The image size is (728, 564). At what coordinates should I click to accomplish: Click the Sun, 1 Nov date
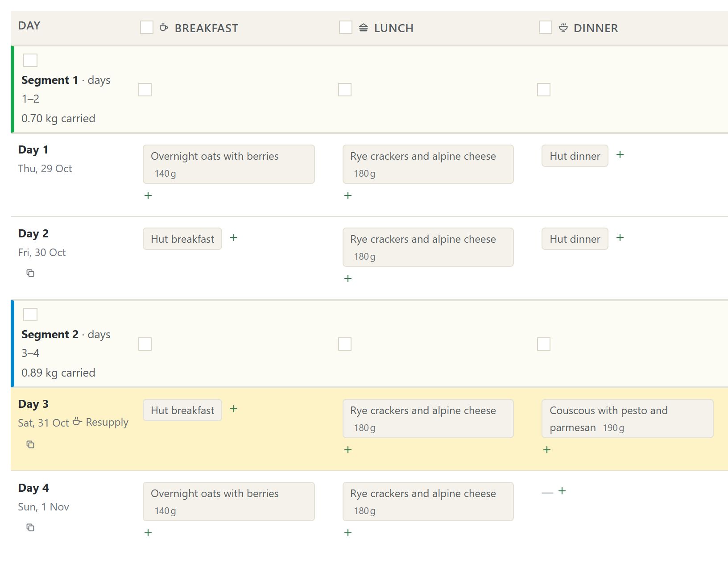tap(44, 507)
